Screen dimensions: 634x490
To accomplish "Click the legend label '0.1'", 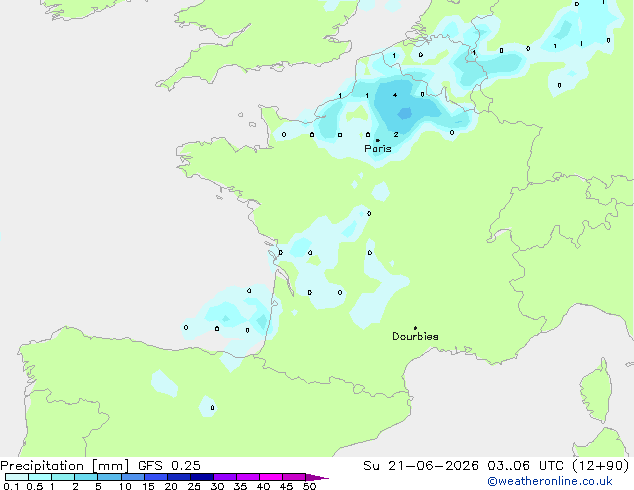I will pos(11,486).
